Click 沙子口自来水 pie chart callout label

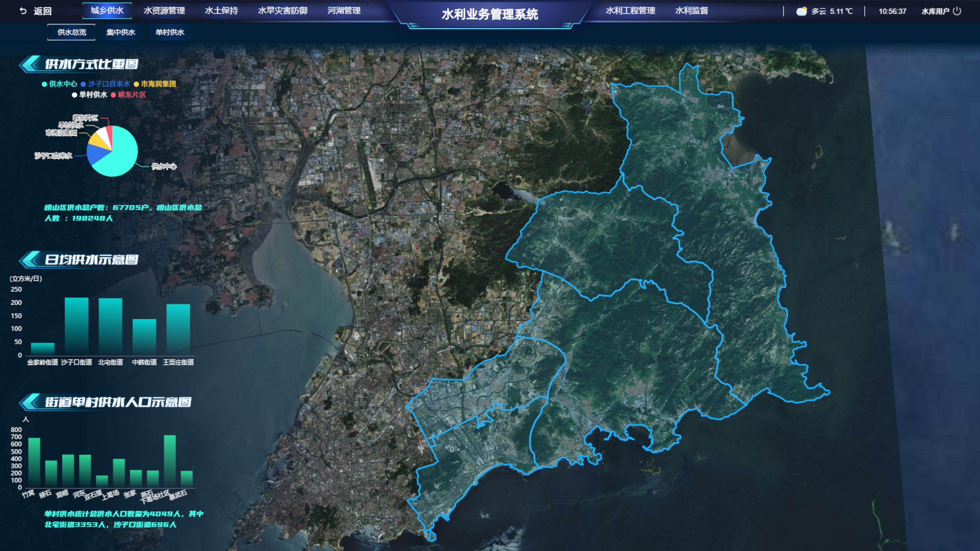click(53, 155)
